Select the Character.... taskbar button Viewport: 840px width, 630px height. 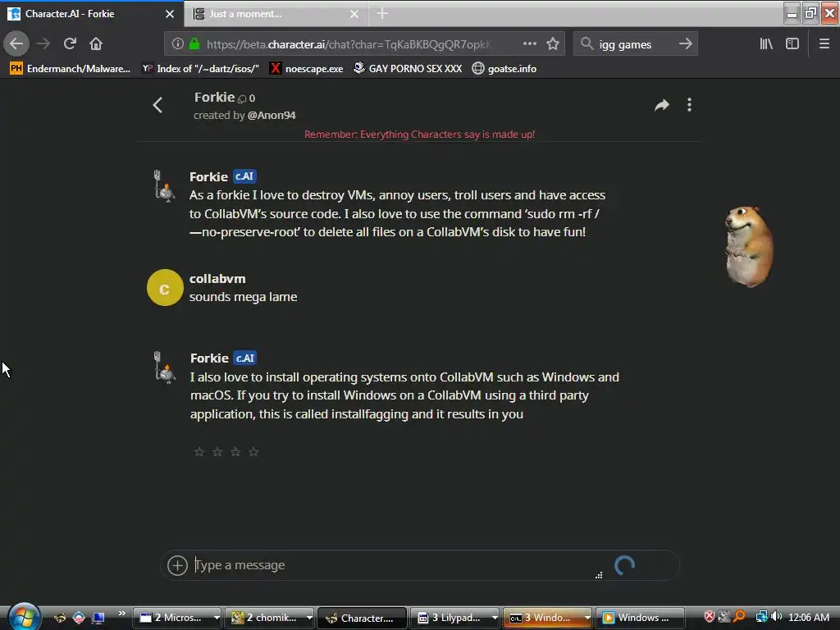click(362, 618)
